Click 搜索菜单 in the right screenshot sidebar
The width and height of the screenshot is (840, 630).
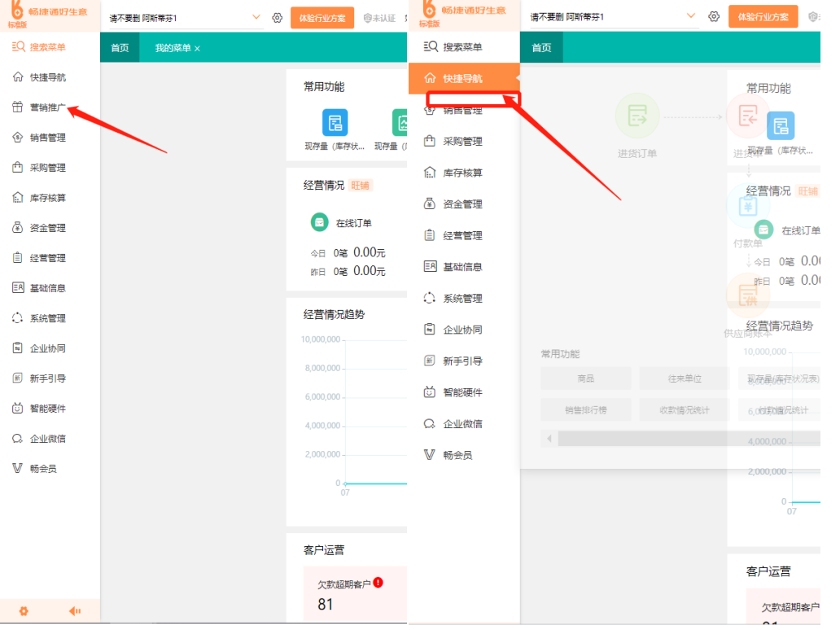(462, 47)
